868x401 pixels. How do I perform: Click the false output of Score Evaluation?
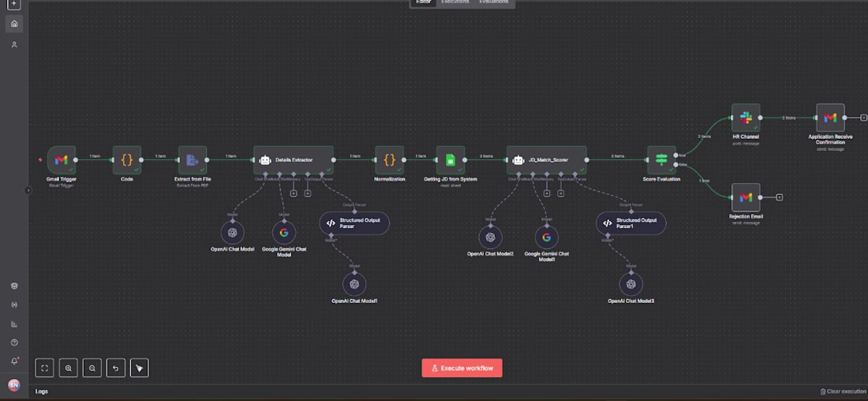point(676,164)
